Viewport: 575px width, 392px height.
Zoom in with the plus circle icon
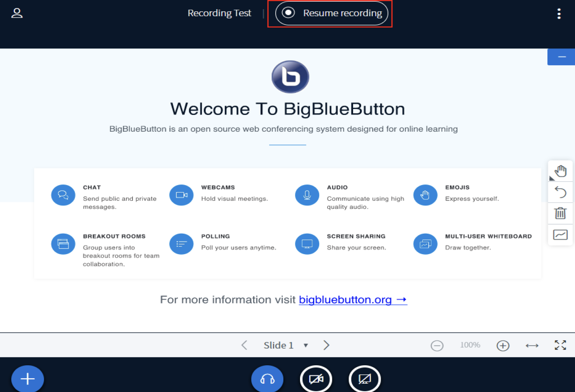[503, 346]
